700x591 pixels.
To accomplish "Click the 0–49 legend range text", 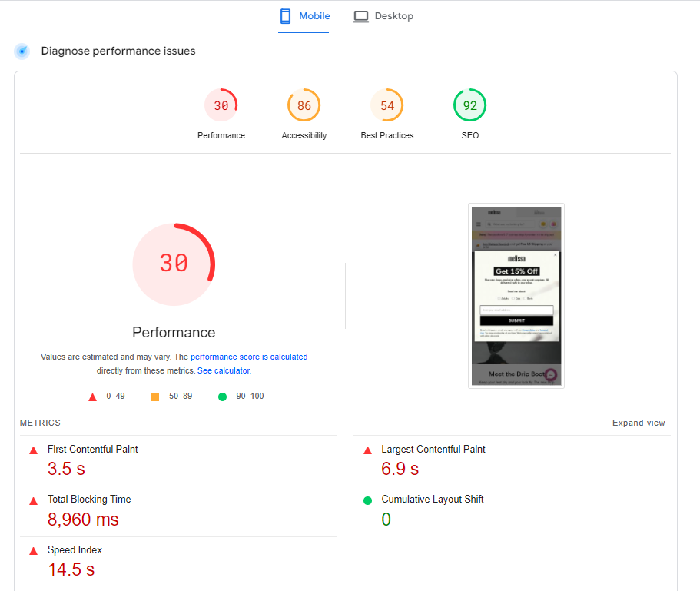I will 115,396.
